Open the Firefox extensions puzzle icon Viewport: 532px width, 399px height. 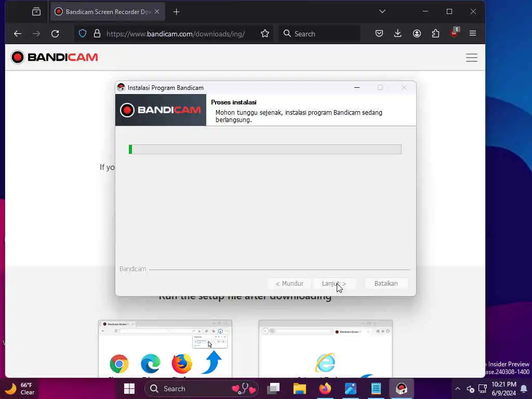point(436,33)
